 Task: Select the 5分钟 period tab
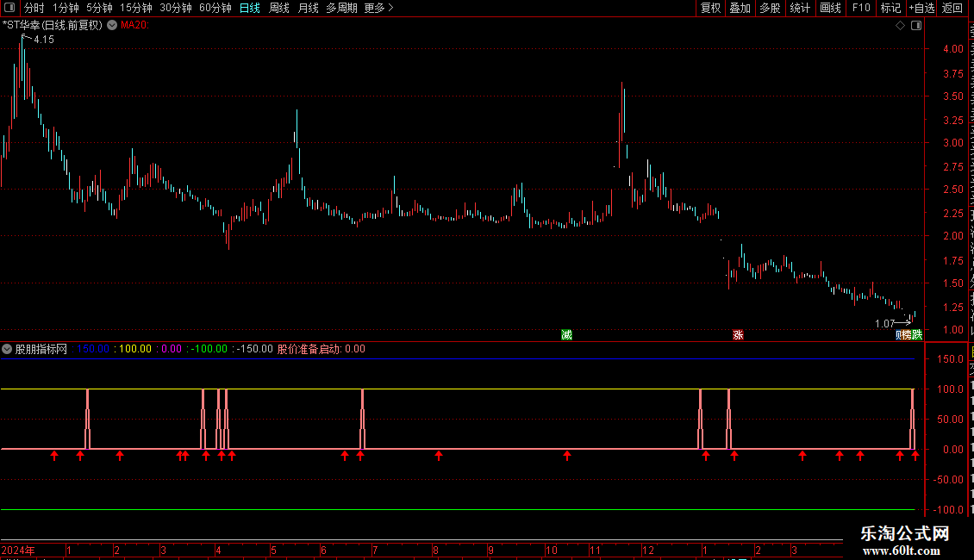pos(99,8)
